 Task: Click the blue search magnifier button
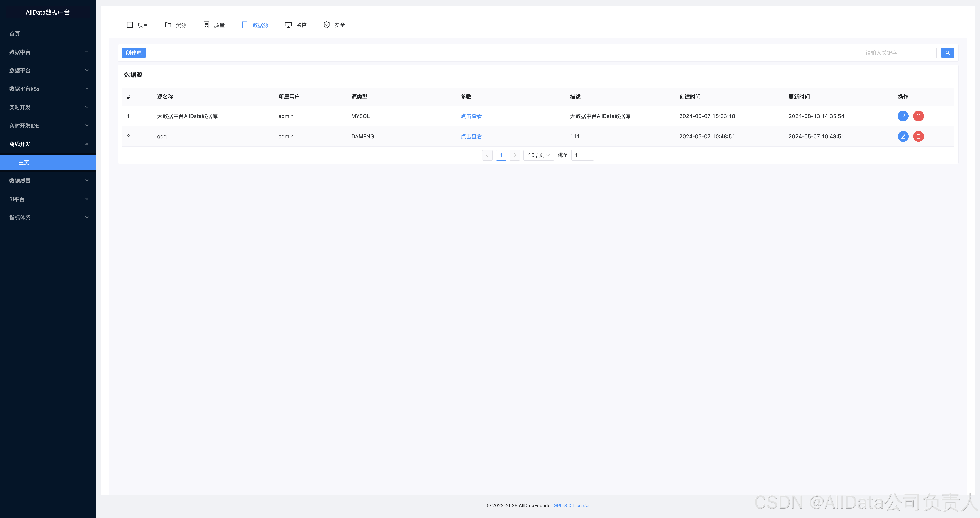(x=947, y=53)
